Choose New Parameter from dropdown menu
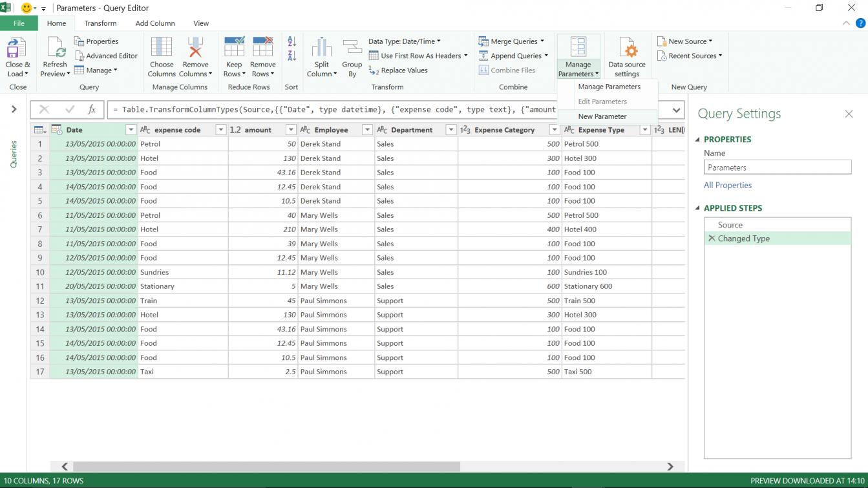Screen dimensions: 868x488 (x=609, y=116)
